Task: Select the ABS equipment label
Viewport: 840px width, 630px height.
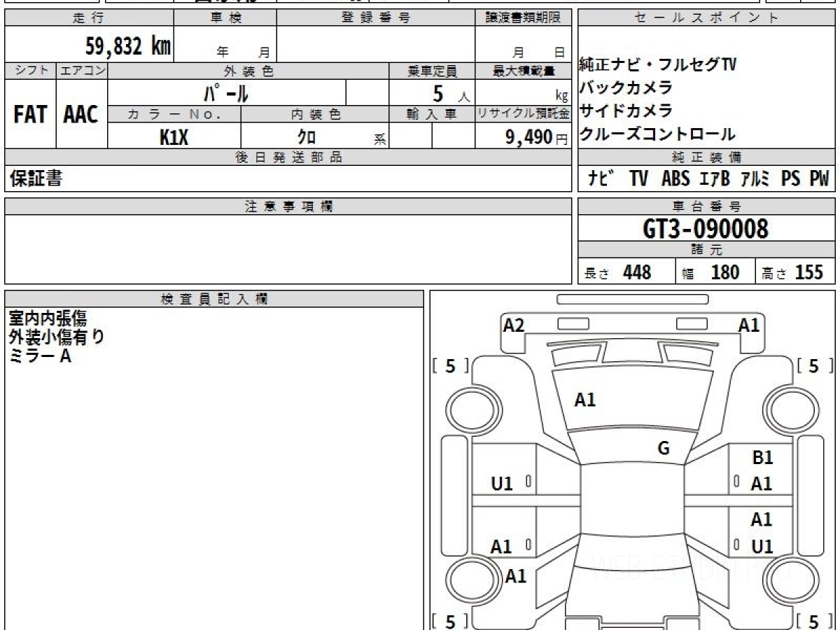Action: pyautogui.click(x=675, y=179)
